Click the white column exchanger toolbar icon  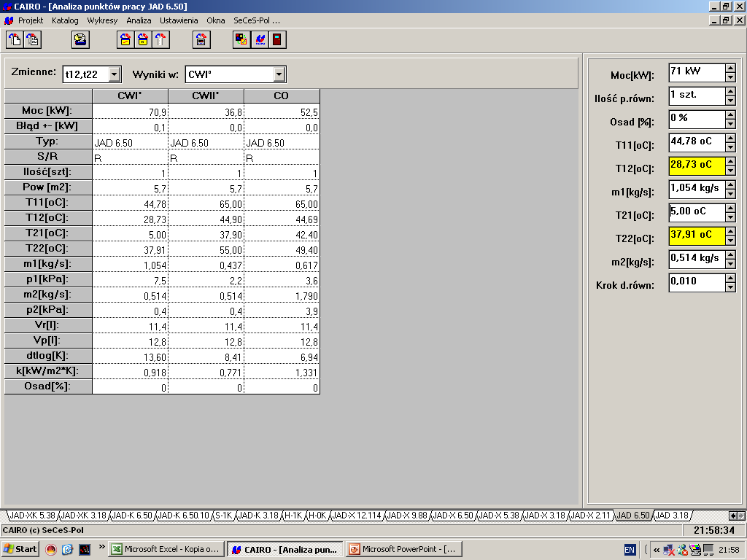tap(160, 39)
